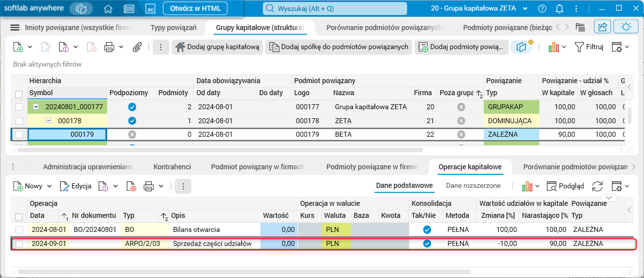Click Otwórz w HTML button

(195, 9)
